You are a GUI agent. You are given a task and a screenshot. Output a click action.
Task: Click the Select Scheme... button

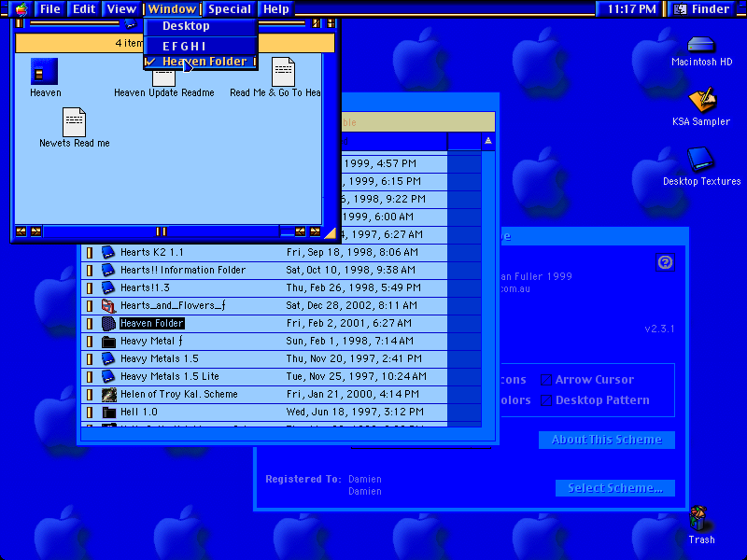615,488
